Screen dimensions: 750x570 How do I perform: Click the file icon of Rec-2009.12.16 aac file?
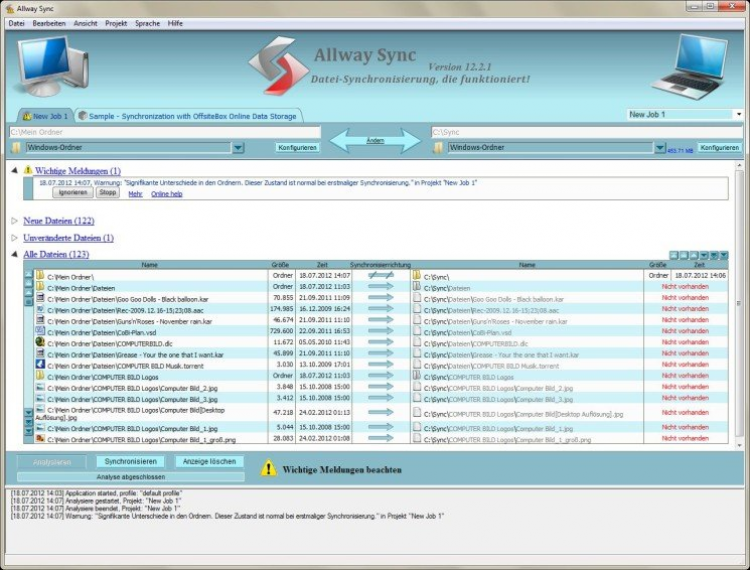[40, 309]
